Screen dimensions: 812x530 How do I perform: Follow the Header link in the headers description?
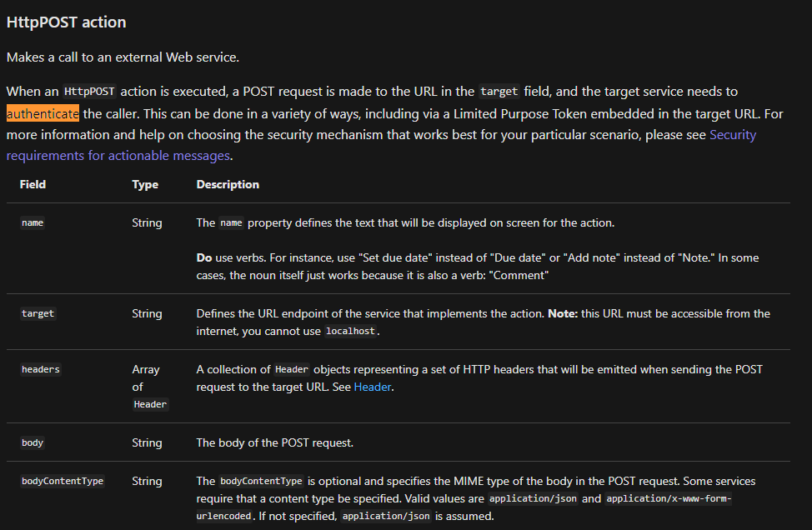(x=373, y=387)
